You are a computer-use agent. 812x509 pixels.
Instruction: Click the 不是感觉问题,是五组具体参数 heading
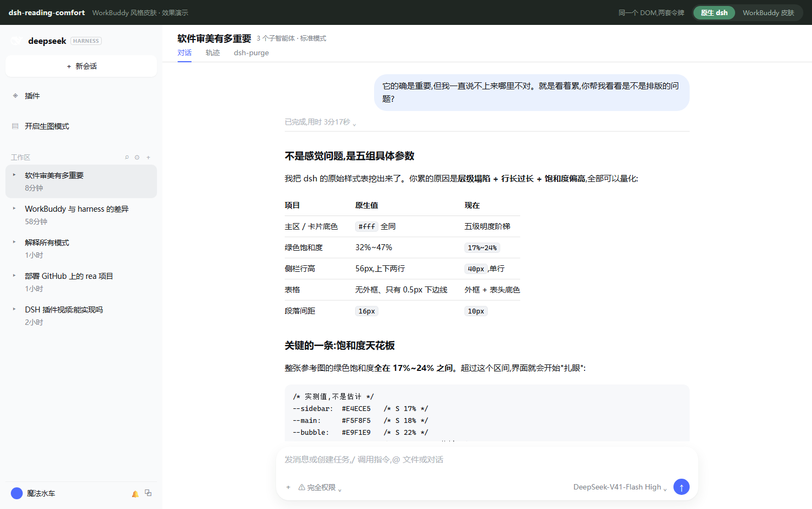click(x=350, y=156)
